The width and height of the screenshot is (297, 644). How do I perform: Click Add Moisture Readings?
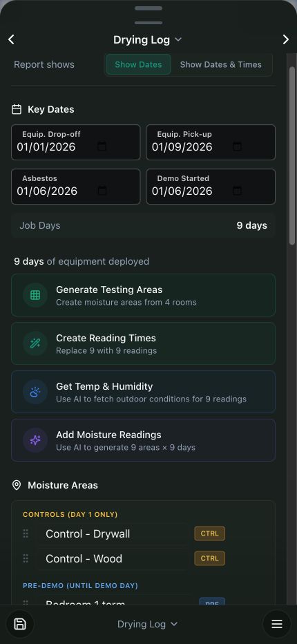click(143, 440)
